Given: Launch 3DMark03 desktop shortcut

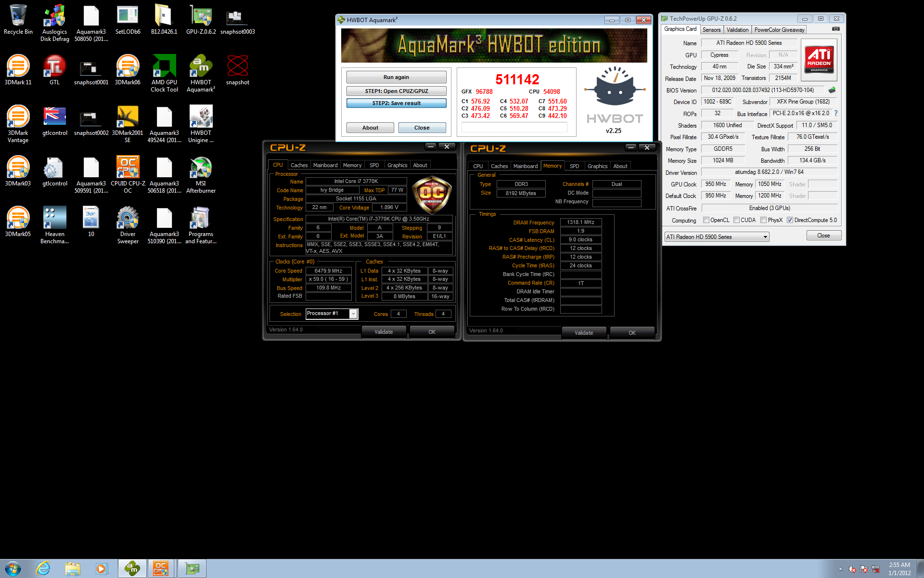Looking at the screenshot, I should point(18,171).
